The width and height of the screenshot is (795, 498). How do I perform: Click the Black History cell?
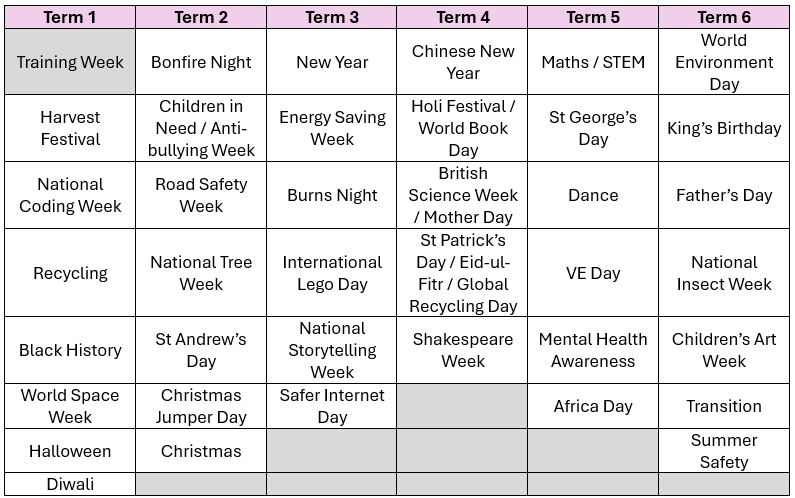[x=70, y=350]
